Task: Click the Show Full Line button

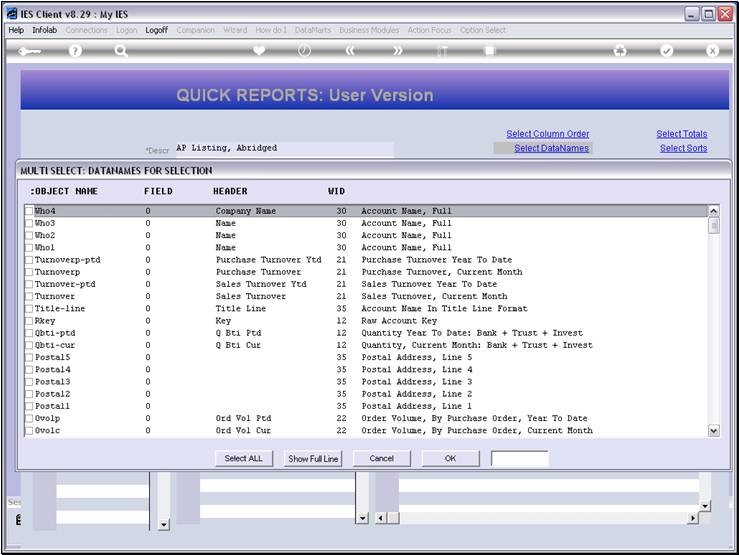Action: coord(313,458)
